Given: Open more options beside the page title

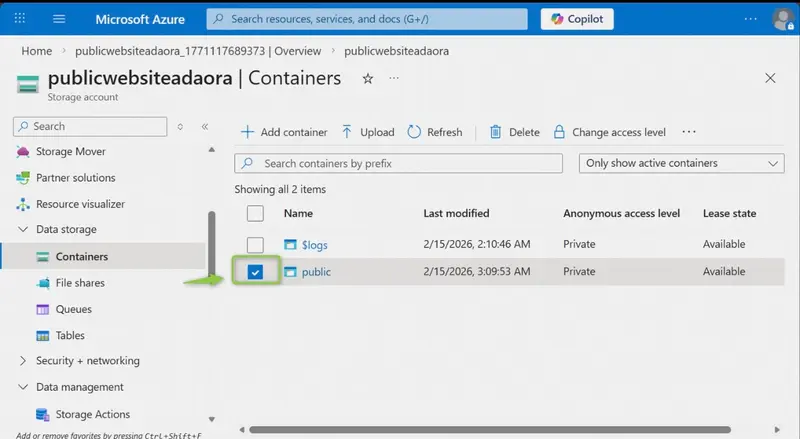Looking at the screenshot, I should pyautogui.click(x=394, y=78).
